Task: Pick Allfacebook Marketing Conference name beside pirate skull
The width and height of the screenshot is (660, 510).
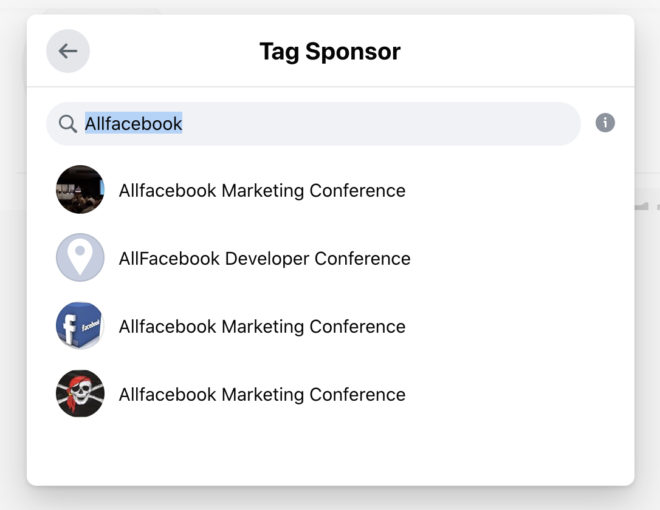Action: click(x=262, y=395)
